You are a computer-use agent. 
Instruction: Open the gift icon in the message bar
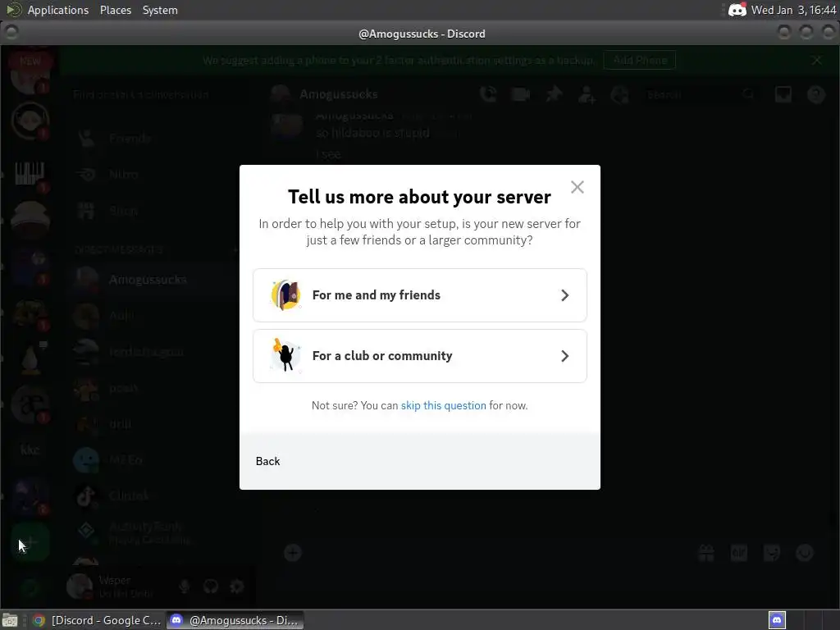tap(706, 552)
